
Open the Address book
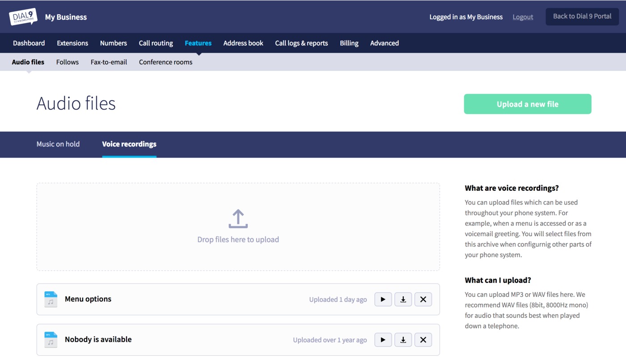pos(243,43)
